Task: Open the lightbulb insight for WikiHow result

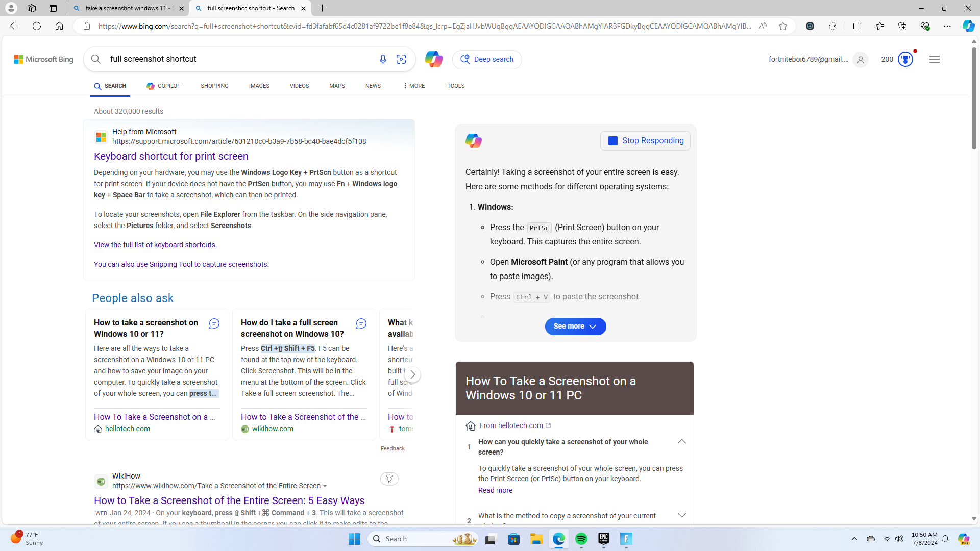Action: tap(389, 479)
